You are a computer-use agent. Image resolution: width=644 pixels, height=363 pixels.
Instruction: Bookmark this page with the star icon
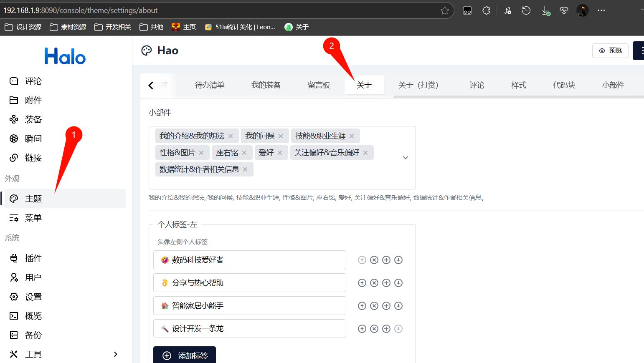pos(445,10)
